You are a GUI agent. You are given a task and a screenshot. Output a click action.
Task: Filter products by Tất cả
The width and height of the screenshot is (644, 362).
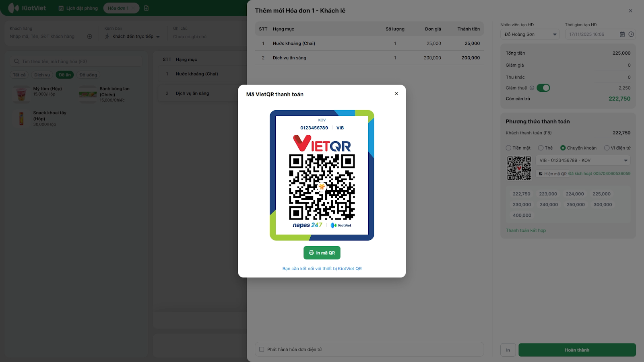pyautogui.click(x=19, y=75)
